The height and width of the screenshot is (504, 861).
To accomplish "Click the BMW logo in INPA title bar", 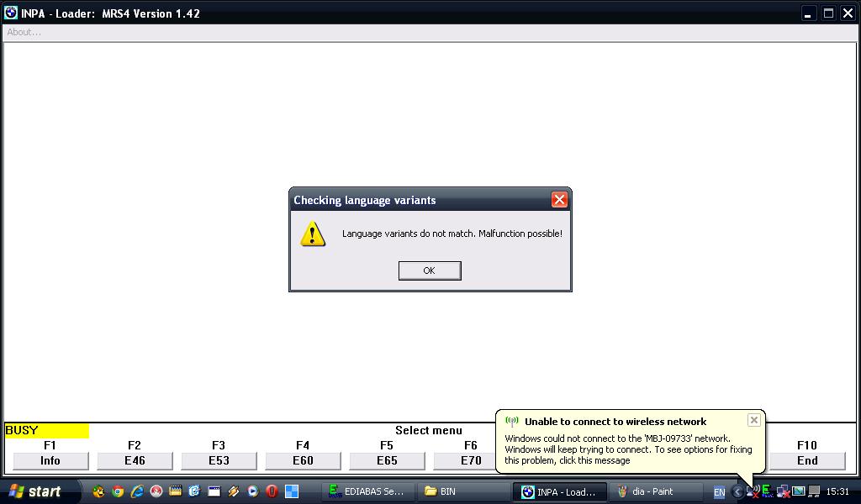I will coord(11,13).
